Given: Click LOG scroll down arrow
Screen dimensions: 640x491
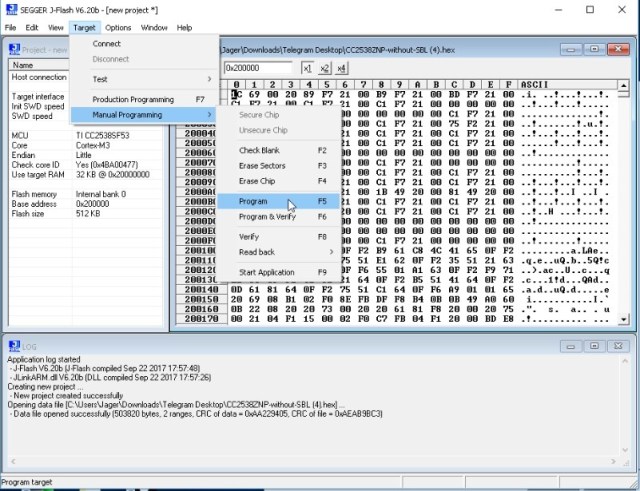Looking at the screenshot, I should pos(625,450).
